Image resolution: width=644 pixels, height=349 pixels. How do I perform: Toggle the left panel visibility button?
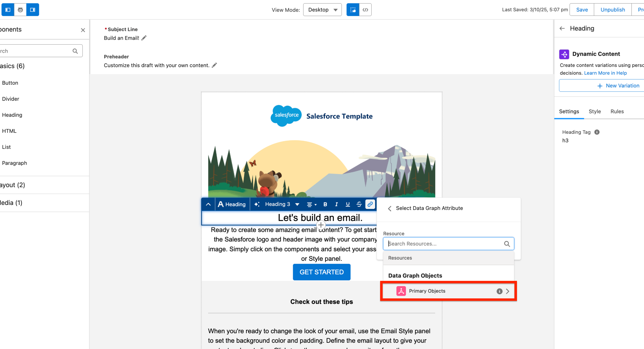(8, 10)
